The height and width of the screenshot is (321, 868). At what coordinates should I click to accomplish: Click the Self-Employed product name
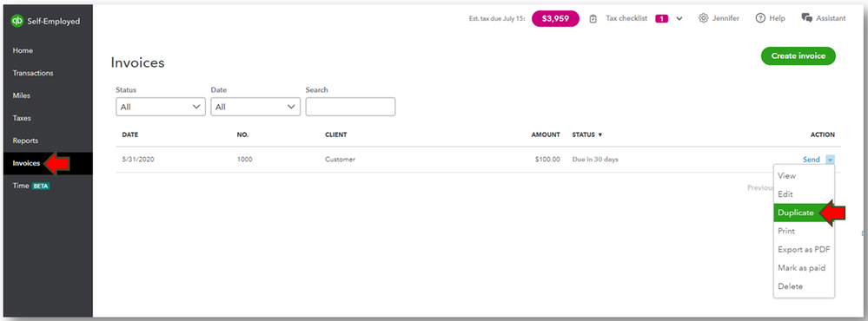(54, 22)
